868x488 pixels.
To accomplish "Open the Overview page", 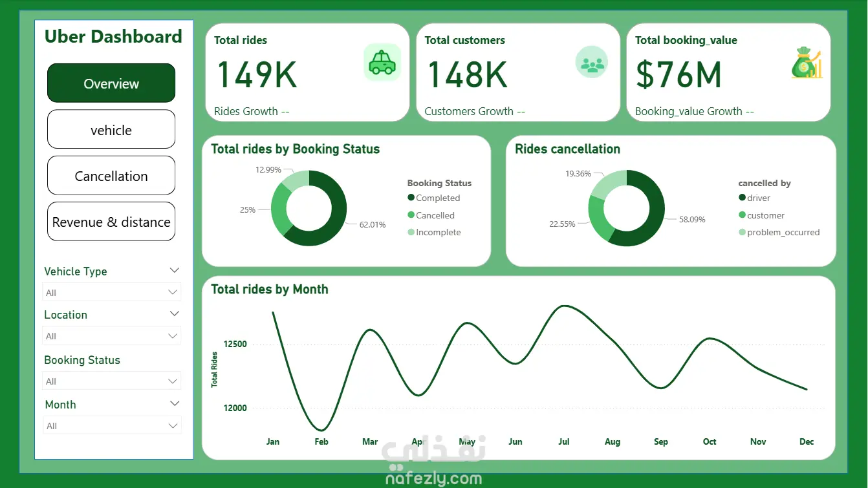I will 111,83.
